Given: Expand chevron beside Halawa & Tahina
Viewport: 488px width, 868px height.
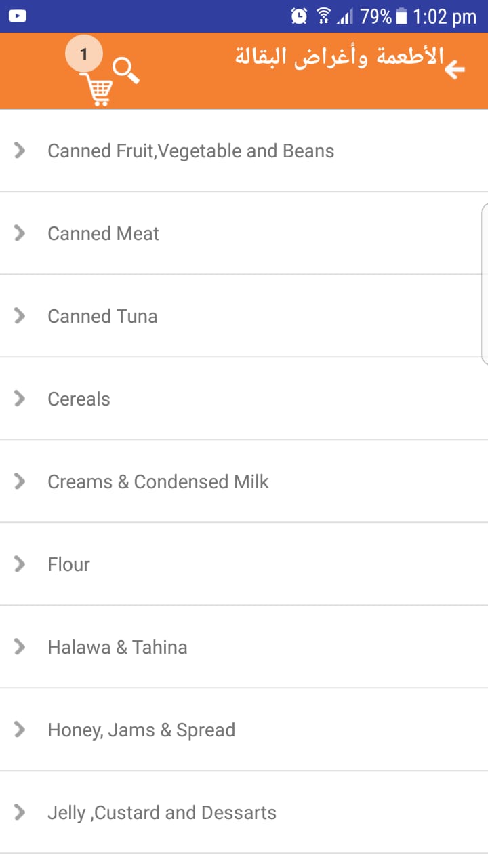Looking at the screenshot, I should pos(20,647).
